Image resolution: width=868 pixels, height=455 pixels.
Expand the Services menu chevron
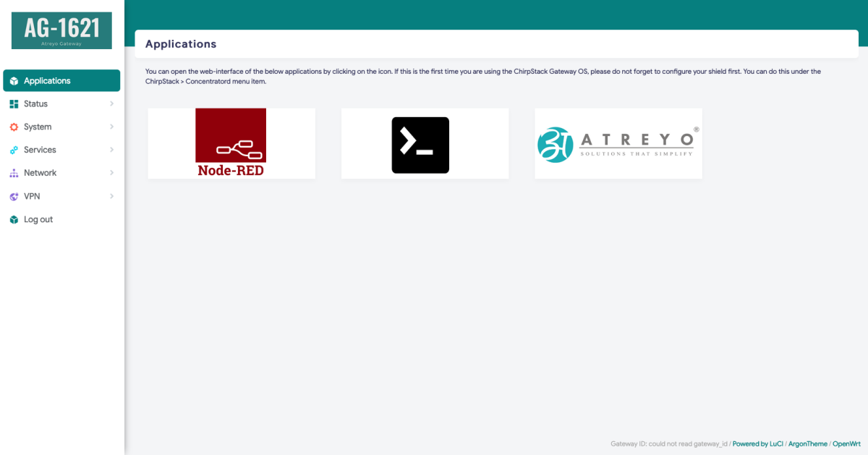(x=111, y=150)
